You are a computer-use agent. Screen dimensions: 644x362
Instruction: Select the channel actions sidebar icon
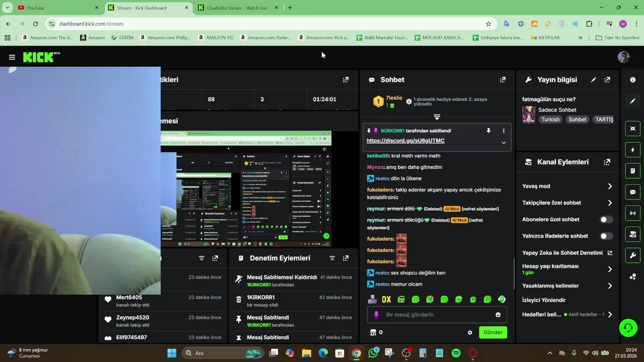[x=632, y=234]
